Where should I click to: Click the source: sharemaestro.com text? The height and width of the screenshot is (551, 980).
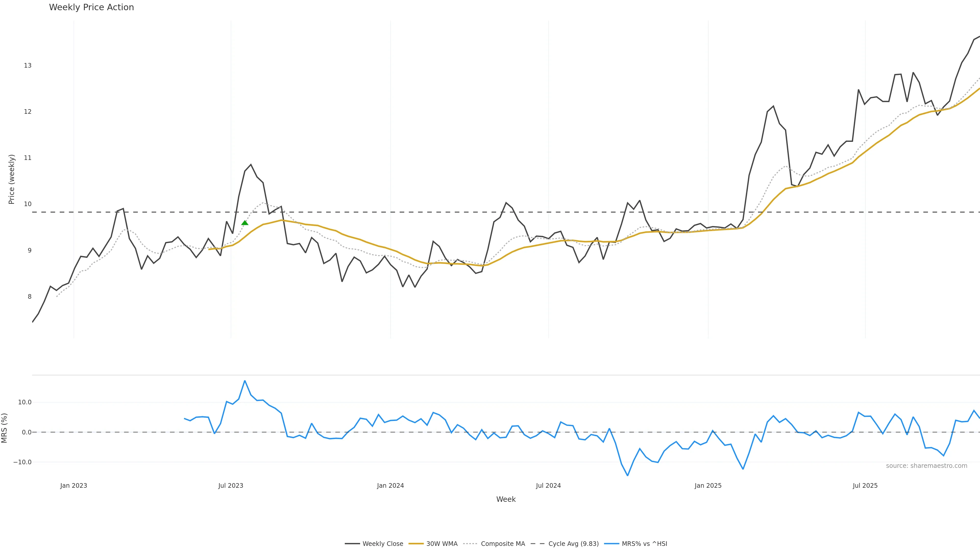click(x=926, y=466)
